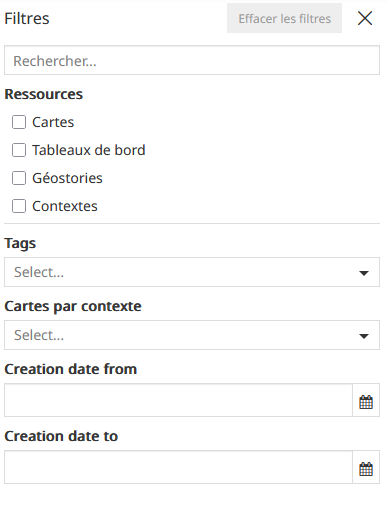The width and height of the screenshot is (388, 516).
Task: Click the Creation date from label
Action: [x=71, y=369]
